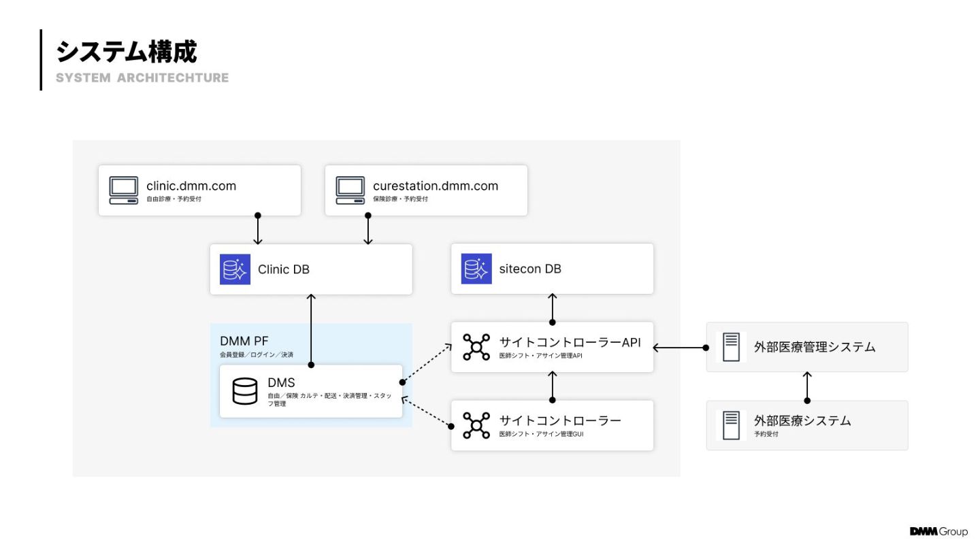980x551 pixels.
Task: Click the curestation.dmm.com computer icon
Action: (x=350, y=190)
